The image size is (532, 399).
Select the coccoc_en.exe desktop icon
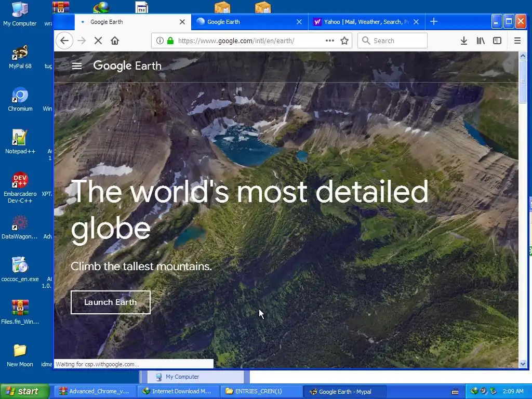point(20,270)
